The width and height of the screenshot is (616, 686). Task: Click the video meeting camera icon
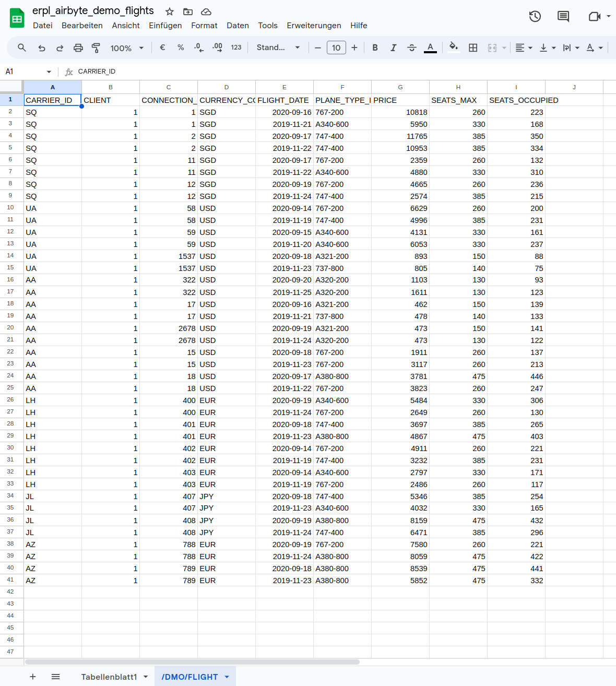(594, 16)
